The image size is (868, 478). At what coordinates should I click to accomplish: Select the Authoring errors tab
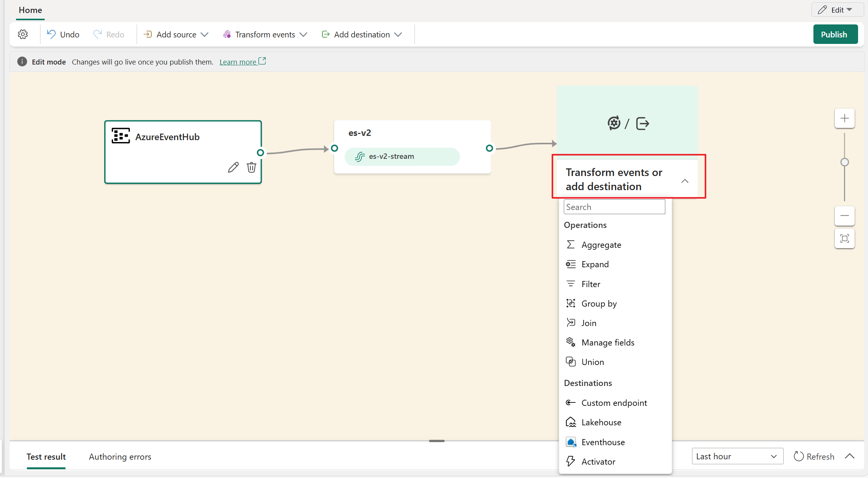119,456
